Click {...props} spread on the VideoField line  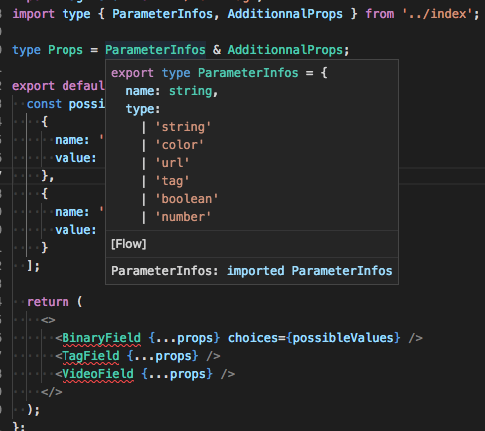coord(177,374)
